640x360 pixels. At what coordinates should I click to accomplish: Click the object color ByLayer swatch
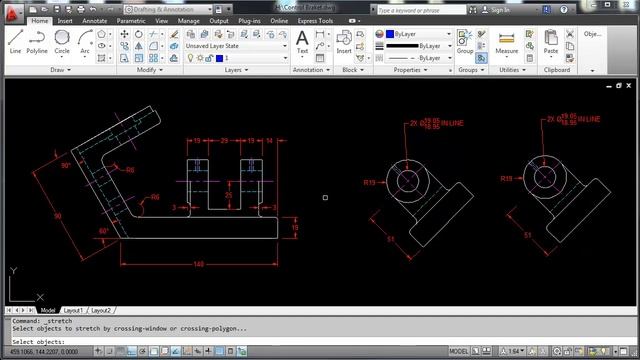(x=390, y=34)
